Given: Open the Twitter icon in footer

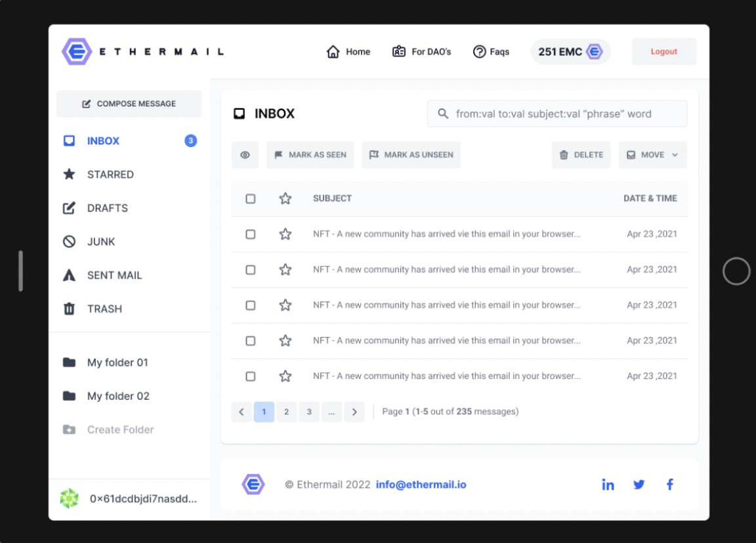Looking at the screenshot, I should pos(639,485).
